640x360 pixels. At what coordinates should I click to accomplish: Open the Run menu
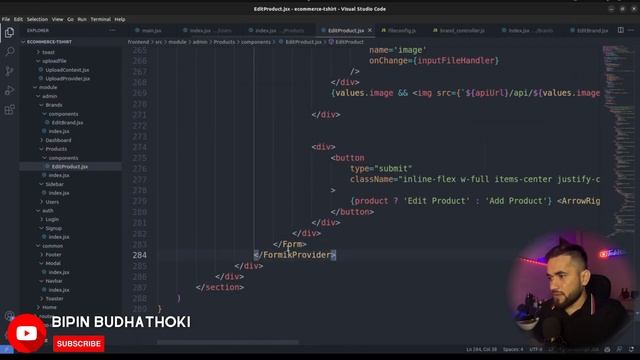[82, 19]
